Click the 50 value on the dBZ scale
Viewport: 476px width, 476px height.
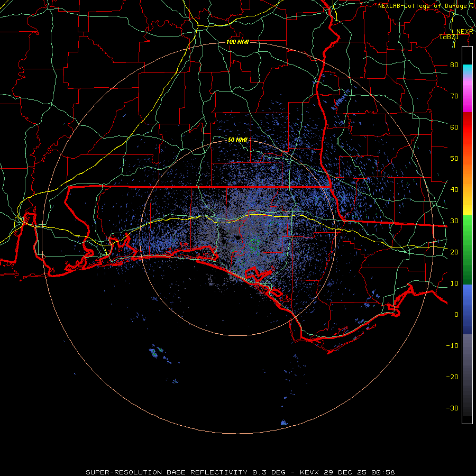pyautogui.click(x=454, y=159)
